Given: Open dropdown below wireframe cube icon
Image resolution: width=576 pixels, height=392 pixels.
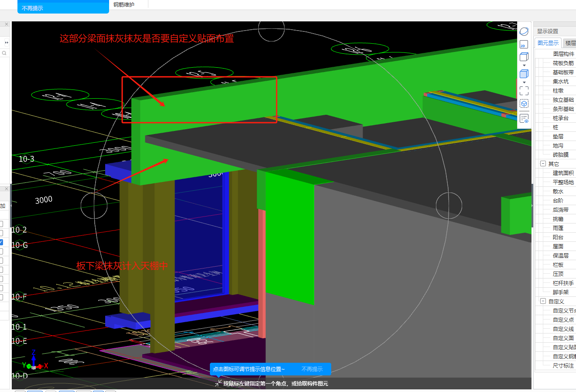Looking at the screenshot, I should pos(524,65).
